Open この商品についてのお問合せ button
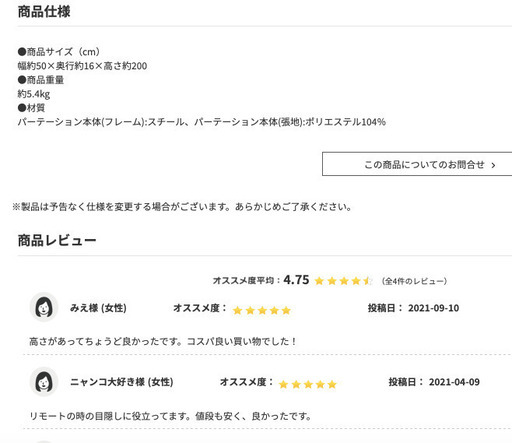This screenshot has height=443, width=512. click(x=417, y=164)
